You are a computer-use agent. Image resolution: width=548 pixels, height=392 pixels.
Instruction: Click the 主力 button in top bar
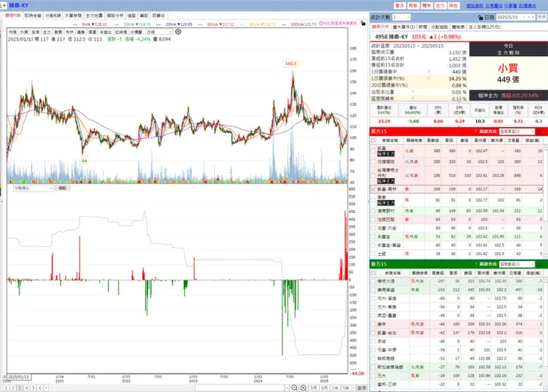click(440, 6)
